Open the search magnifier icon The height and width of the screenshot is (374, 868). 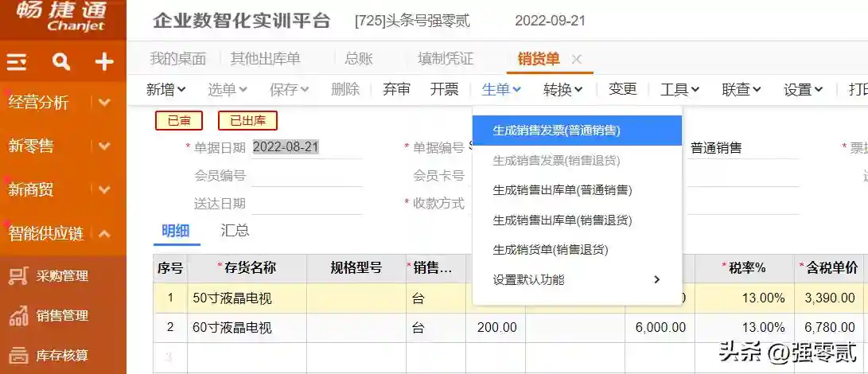60,62
